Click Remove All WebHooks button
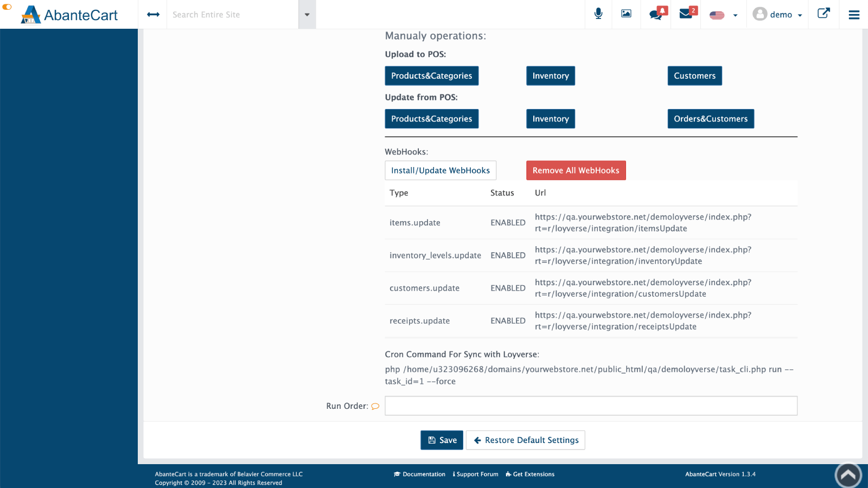 [x=576, y=170]
